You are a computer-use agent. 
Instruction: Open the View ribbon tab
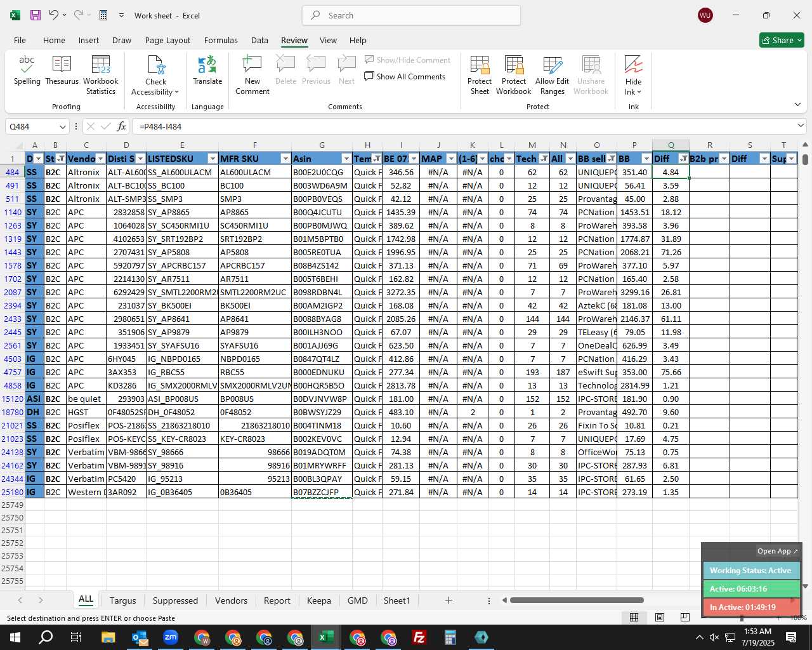(x=328, y=40)
